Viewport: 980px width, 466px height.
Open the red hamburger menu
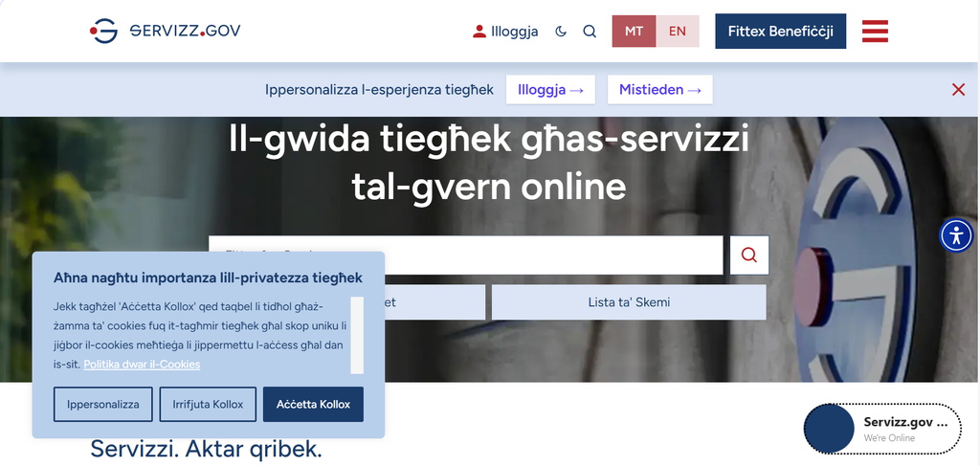[x=875, y=32]
